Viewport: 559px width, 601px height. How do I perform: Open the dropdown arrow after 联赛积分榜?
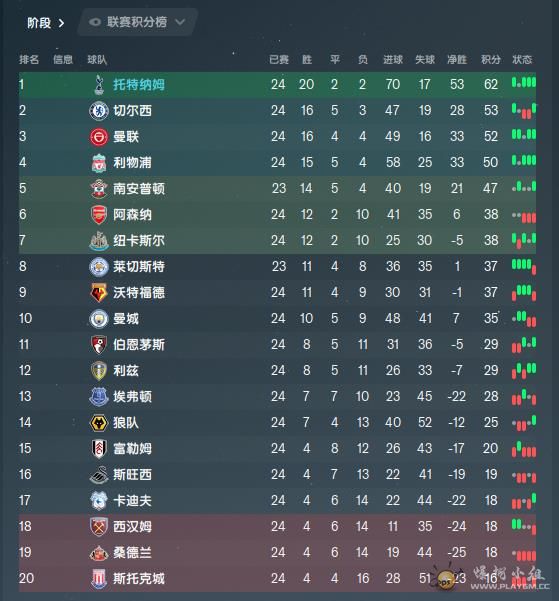180,22
